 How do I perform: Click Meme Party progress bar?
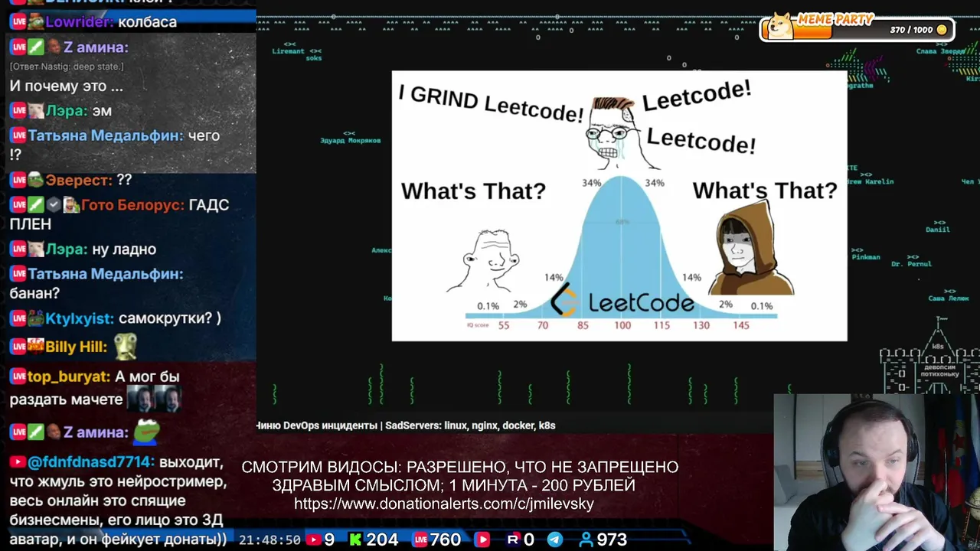pyautogui.click(x=856, y=28)
